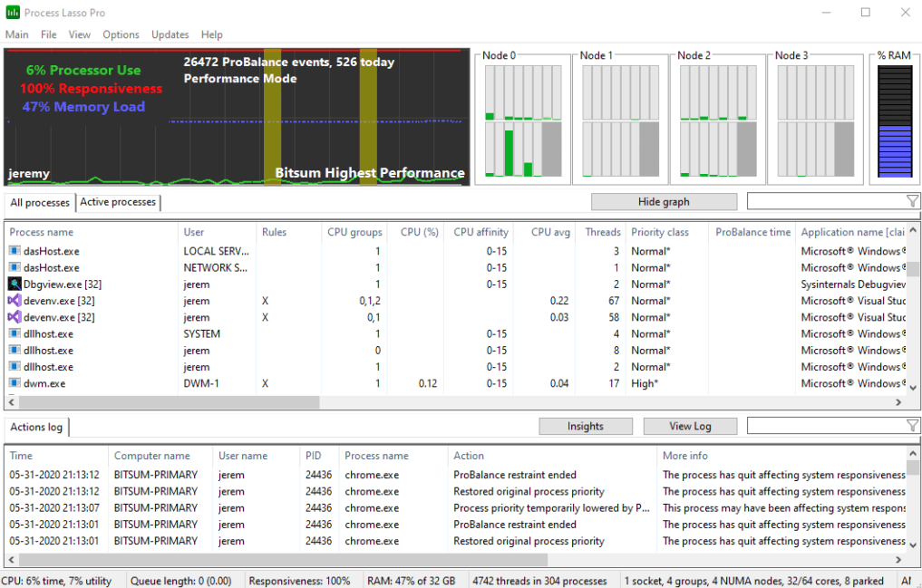This screenshot has height=588, width=922.
Task: Click the actions log filter funnel icon
Action: (911, 426)
